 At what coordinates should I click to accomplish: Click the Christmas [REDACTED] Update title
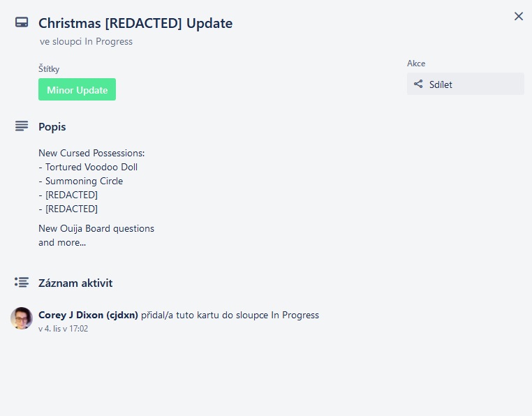tap(135, 23)
